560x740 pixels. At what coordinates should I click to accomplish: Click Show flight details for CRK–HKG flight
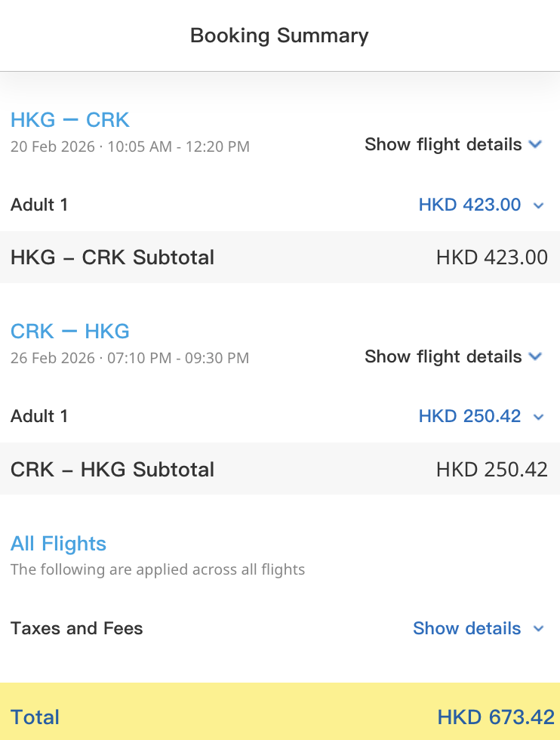tap(443, 356)
